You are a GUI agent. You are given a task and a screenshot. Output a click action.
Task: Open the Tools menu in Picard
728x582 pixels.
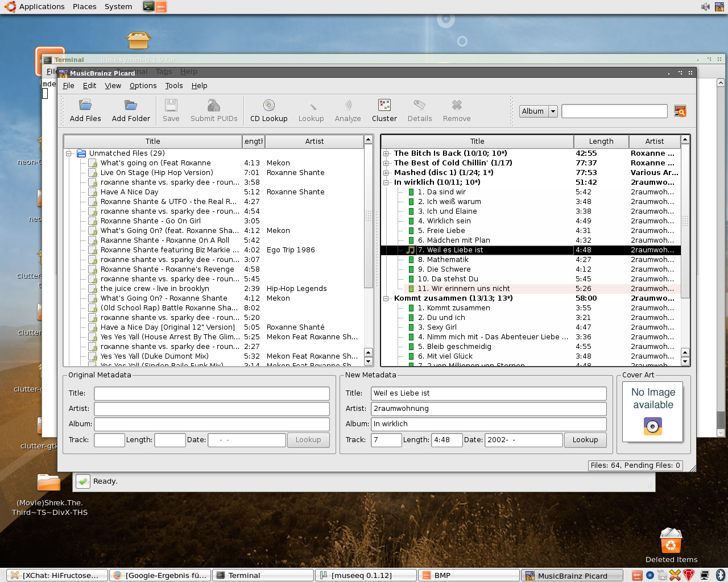click(x=173, y=86)
